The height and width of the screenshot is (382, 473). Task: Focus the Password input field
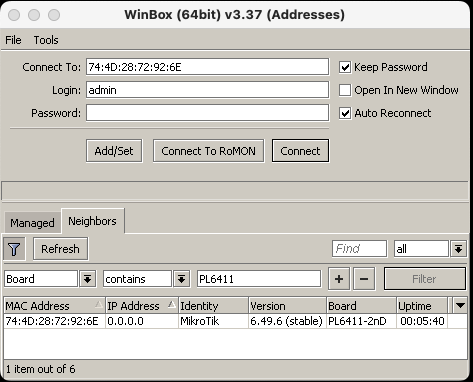click(207, 113)
